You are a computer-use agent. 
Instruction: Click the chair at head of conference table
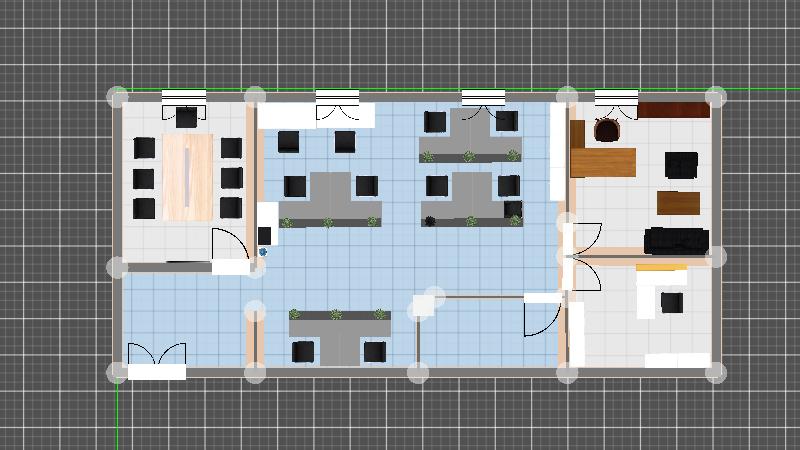(x=187, y=119)
